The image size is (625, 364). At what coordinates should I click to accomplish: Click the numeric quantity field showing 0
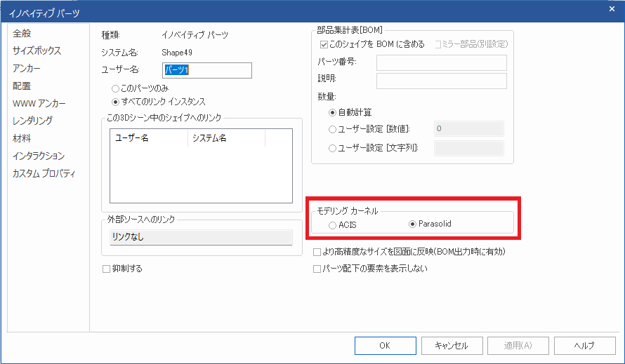[x=469, y=128]
